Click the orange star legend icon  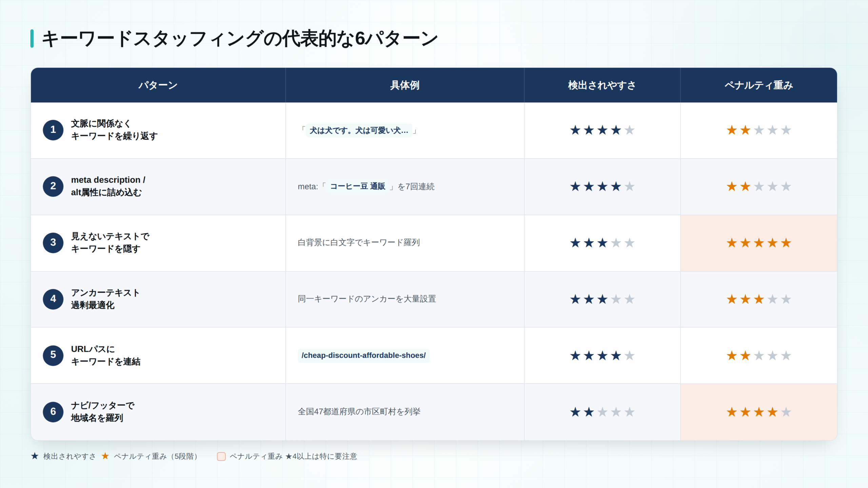[x=105, y=456]
